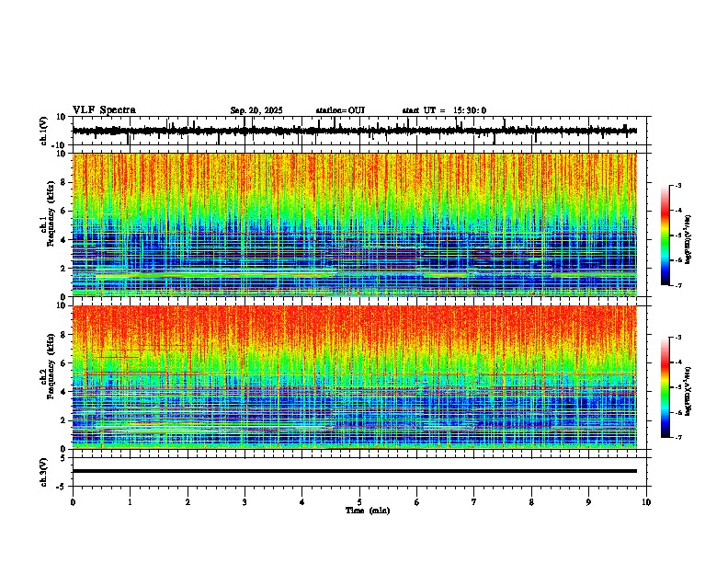
Task: Click the "2" kHz tick on ch.2 spectrogram
Action: tap(63, 420)
